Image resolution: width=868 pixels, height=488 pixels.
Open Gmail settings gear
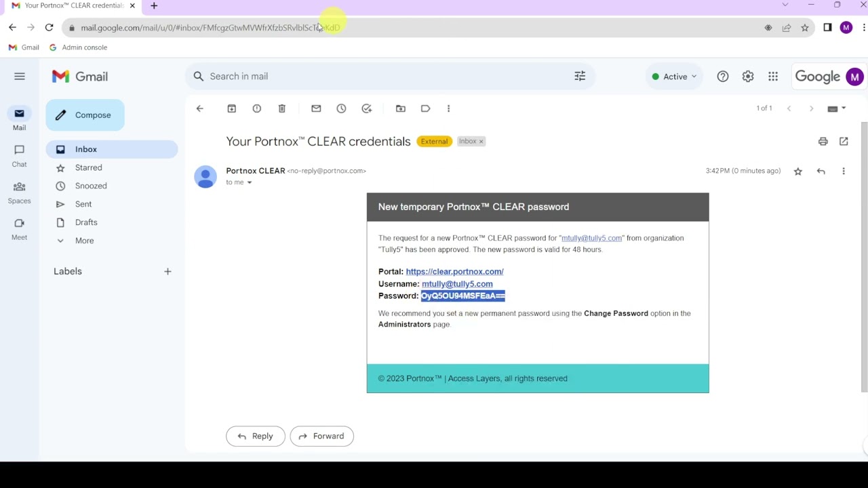[x=748, y=77]
